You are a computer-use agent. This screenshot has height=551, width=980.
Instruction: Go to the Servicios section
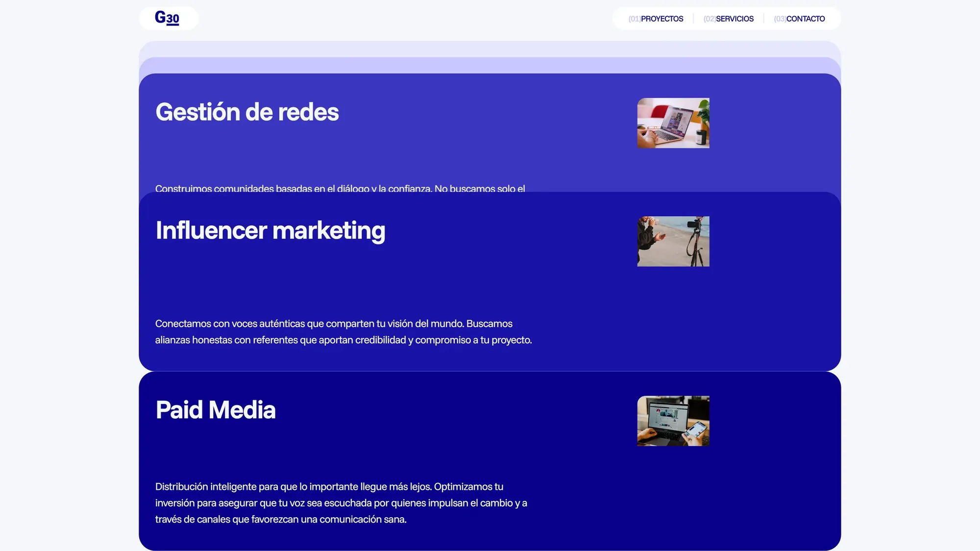(x=729, y=19)
